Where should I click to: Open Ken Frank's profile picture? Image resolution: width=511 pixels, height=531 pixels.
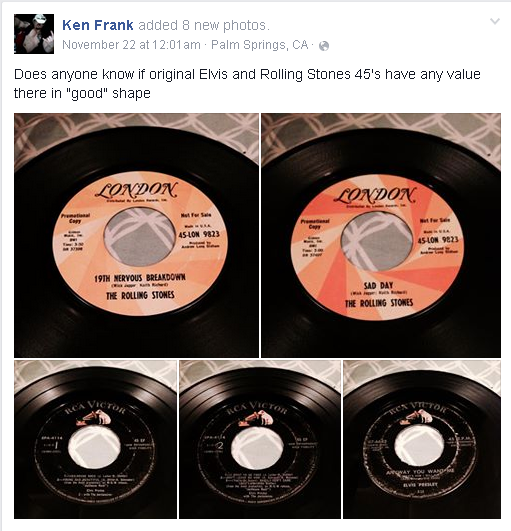(x=34, y=34)
